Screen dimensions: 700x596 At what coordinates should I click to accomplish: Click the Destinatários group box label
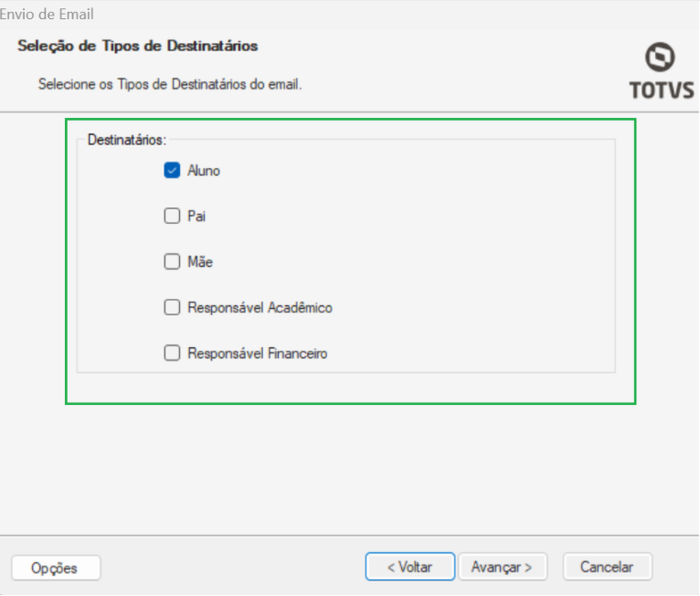pos(126,140)
